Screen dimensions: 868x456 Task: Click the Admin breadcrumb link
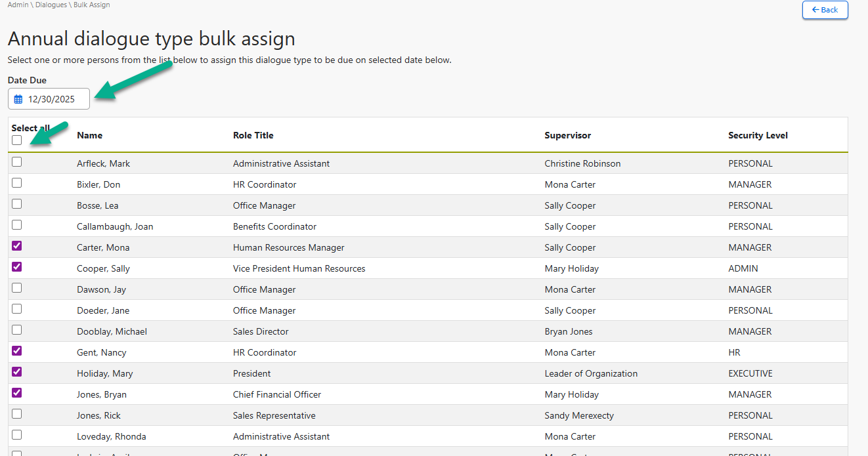coord(18,5)
